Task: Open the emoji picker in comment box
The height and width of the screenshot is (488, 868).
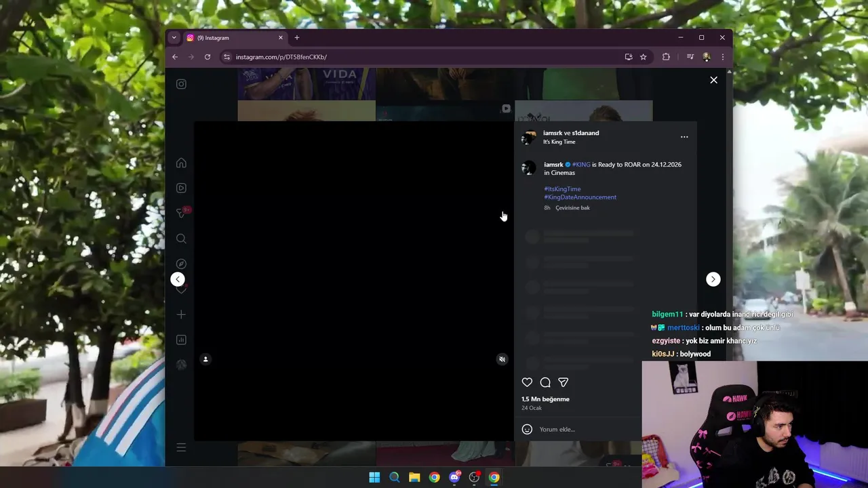Action: click(527, 429)
